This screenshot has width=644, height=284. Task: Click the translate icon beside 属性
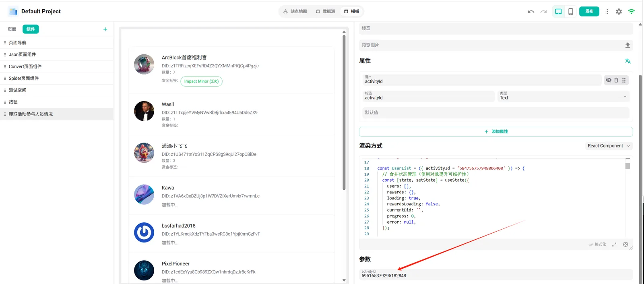(627, 61)
